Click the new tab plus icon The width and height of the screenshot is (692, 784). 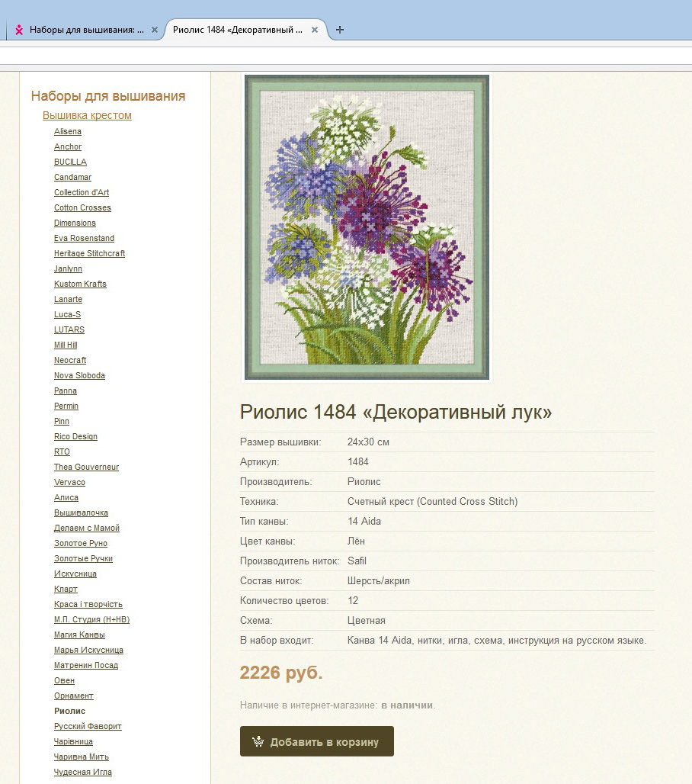tap(340, 30)
